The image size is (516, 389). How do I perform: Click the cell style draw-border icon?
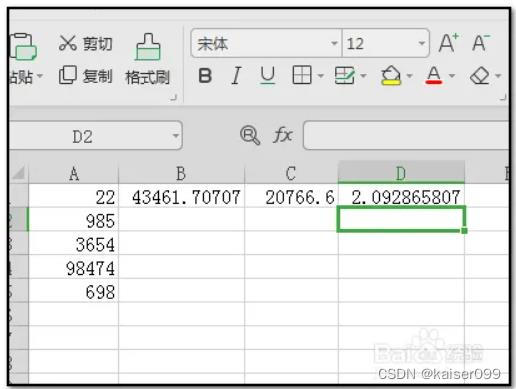tap(345, 75)
